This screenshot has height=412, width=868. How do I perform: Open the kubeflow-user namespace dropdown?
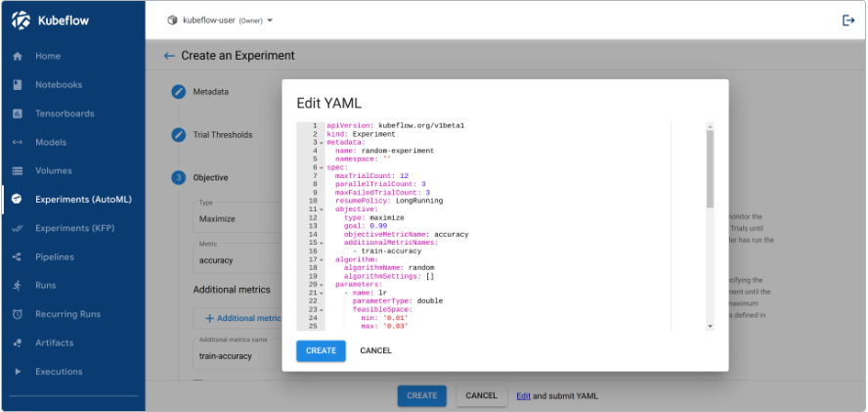pyautogui.click(x=220, y=21)
